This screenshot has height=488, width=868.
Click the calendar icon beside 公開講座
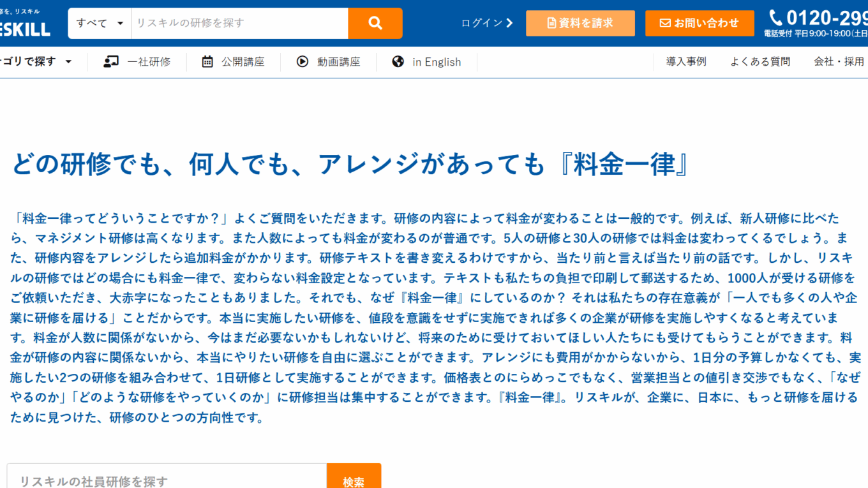click(207, 62)
